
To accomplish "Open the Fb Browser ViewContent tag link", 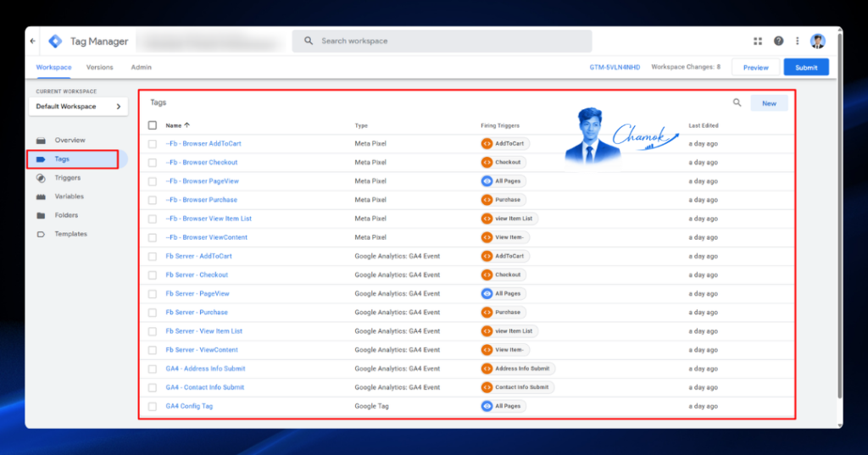I will point(206,237).
